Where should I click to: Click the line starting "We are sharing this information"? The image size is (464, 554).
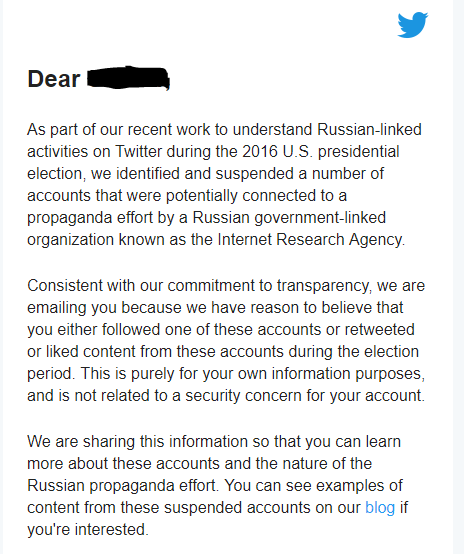tap(214, 442)
